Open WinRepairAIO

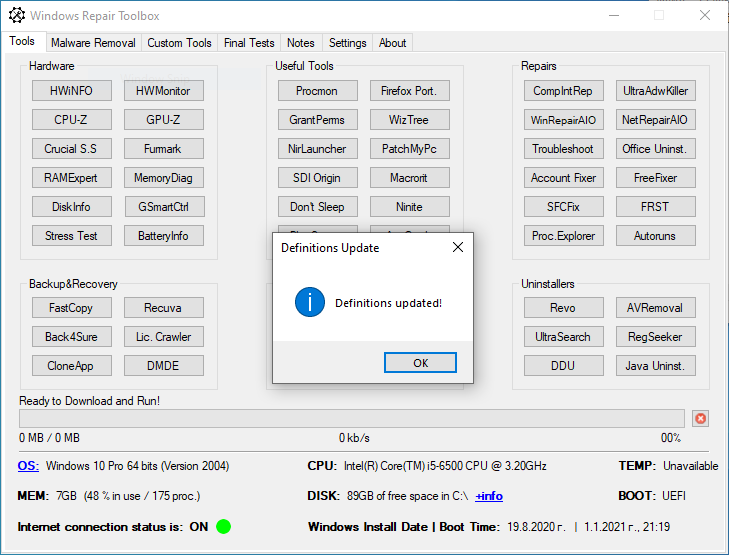[563, 119]
